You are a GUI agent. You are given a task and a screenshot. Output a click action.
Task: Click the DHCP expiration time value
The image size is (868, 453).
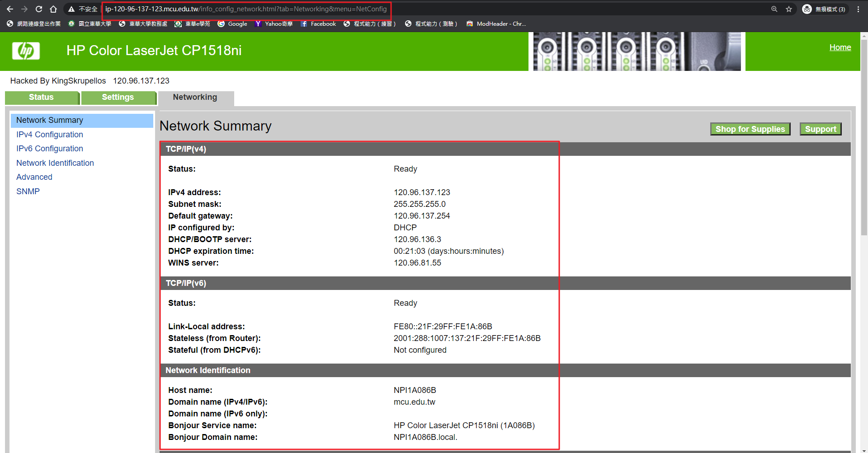448,251
